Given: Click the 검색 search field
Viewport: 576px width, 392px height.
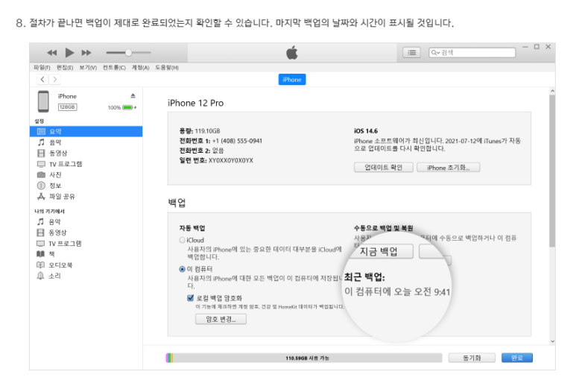Looking at the screenshot, I should click(x=472, y=52).
